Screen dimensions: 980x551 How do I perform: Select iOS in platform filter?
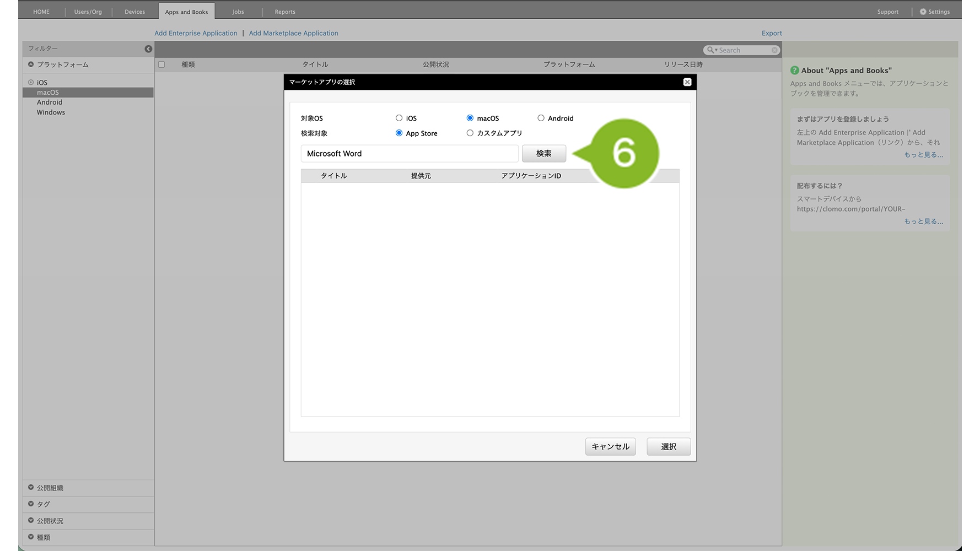[x=42, y=83]
